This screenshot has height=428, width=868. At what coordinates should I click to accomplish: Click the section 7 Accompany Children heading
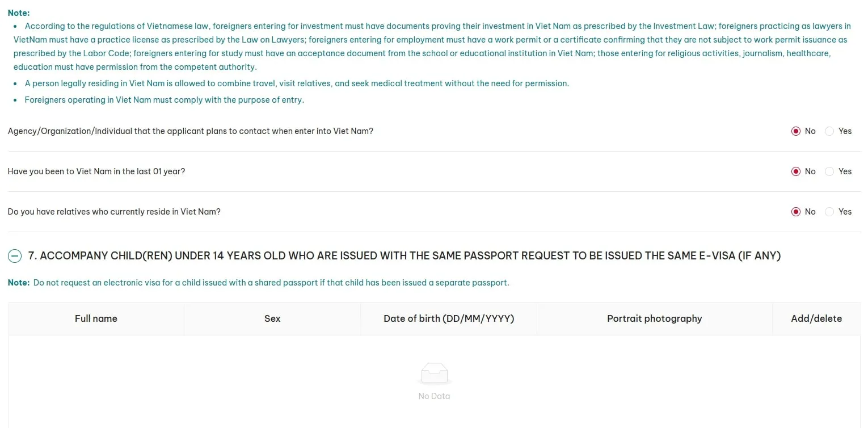404,256
